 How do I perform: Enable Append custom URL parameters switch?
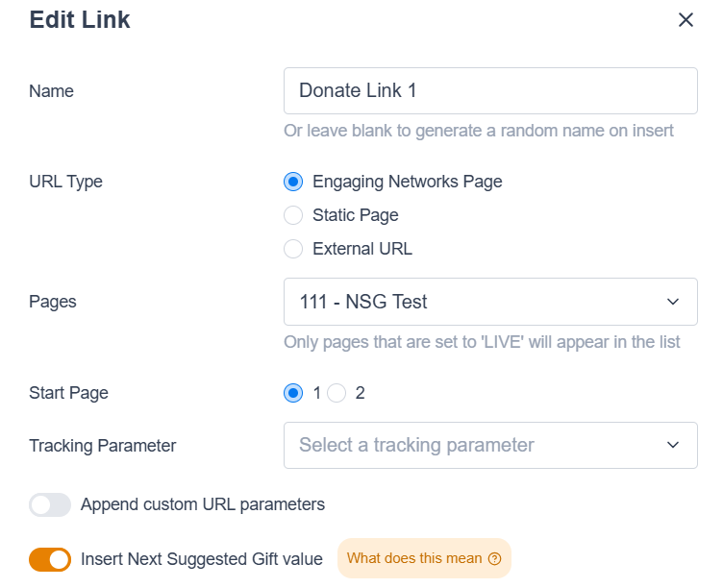pyautogui.click(x=50, y=504)
